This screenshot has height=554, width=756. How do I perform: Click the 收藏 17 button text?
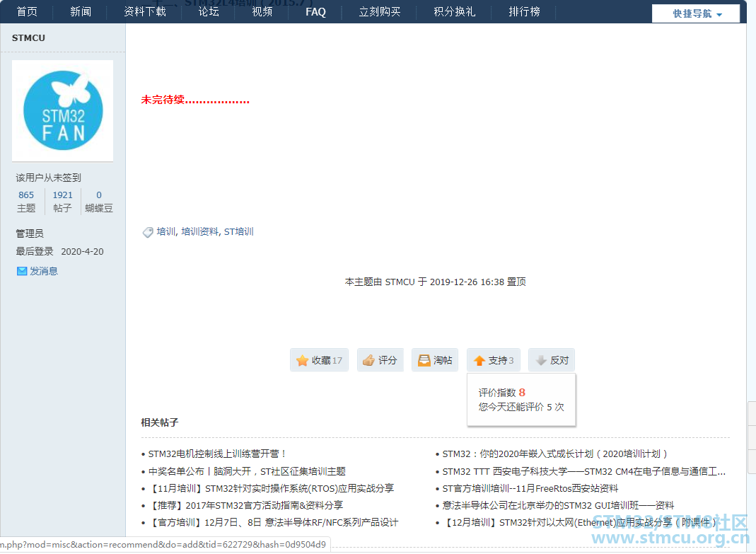pyautogui.click(x=327, y=360)
